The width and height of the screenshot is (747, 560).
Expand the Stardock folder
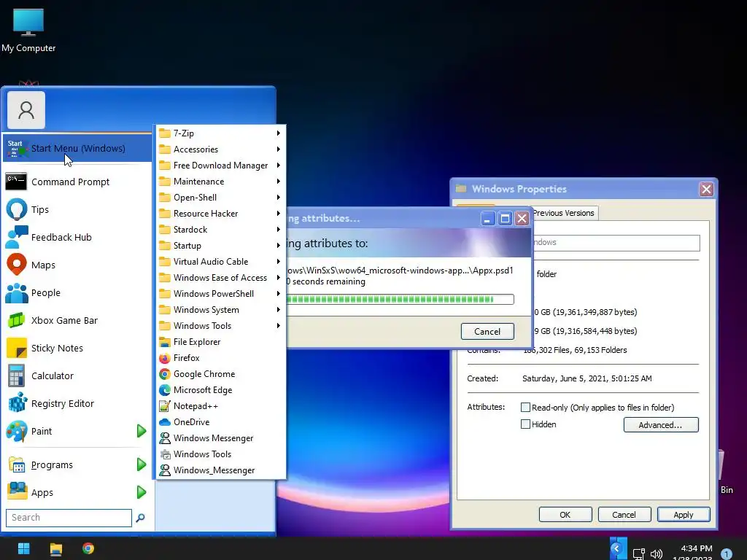[x=221, y=230]
